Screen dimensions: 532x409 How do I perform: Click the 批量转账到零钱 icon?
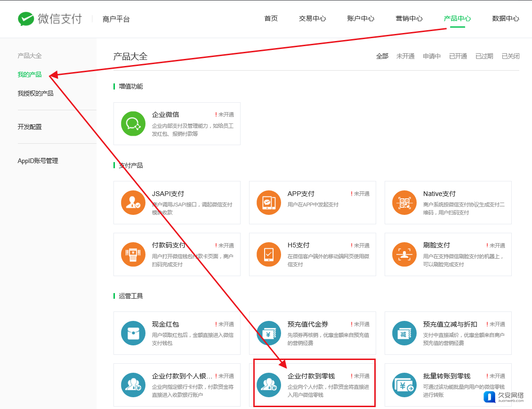(x=404, y=385)
